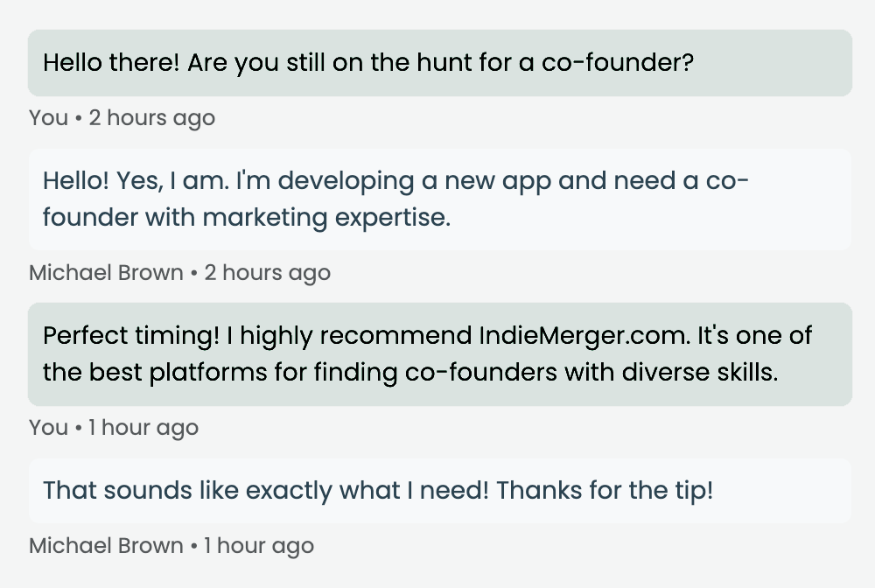Image resolution: width=875 pixels, height=588 pixels.
Task: Click 'You' sender label above 2 hours ago
Action: 48,118
